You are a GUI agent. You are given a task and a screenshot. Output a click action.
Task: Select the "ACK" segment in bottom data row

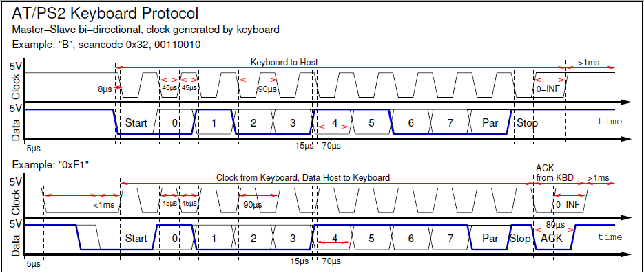click(x=552, y=238)
